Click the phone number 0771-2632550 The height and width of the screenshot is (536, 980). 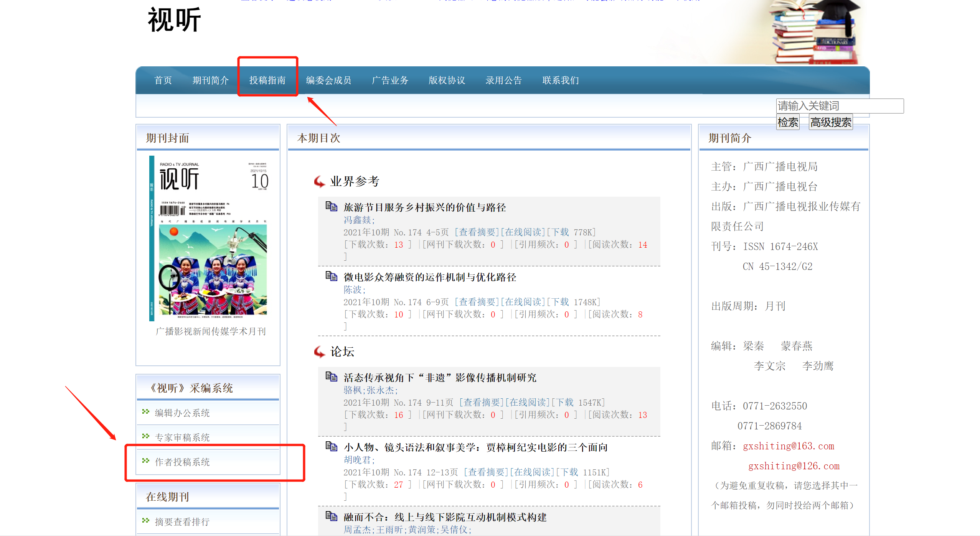tap(775, 406)
